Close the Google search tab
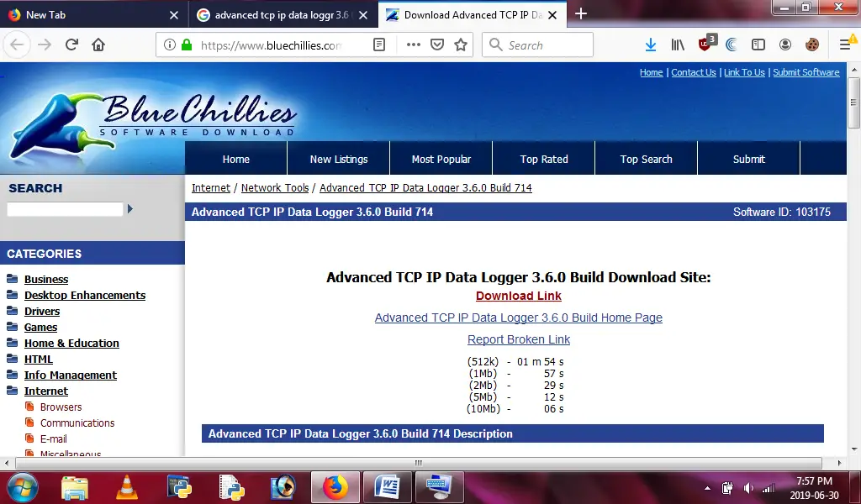The width and height of the screenshot is (861, 504). pyautogui.click(x=363, y=15)
